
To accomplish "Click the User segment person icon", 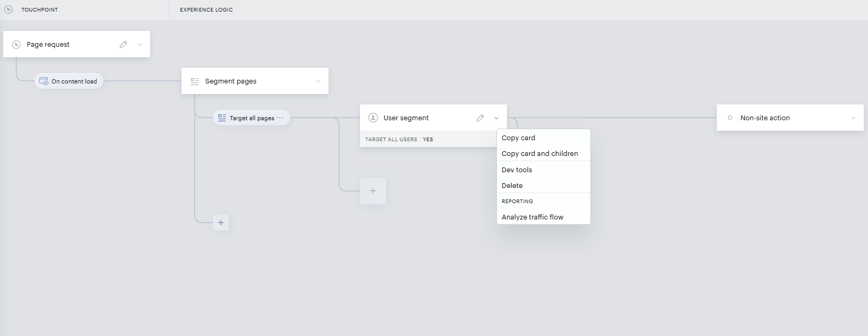I will click(373, 118).
